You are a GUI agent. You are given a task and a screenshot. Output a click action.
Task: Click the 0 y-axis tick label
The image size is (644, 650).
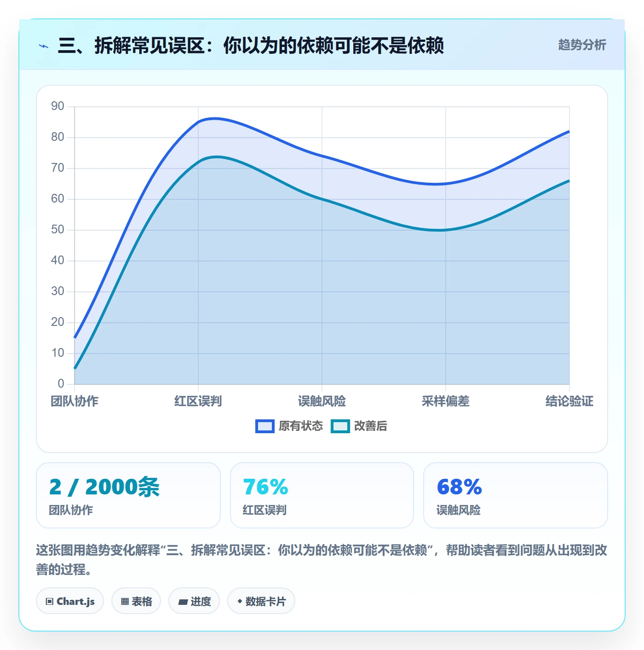[61, 384]
